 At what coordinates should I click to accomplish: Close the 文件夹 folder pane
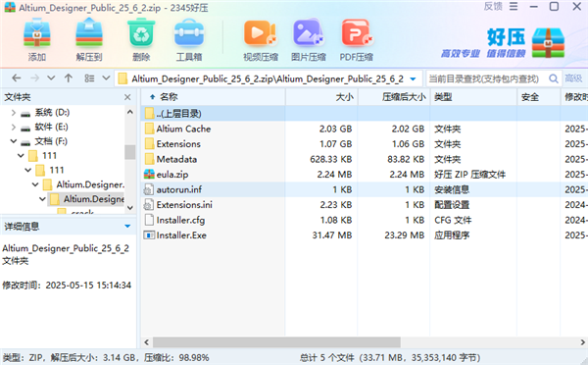point(127,97)
